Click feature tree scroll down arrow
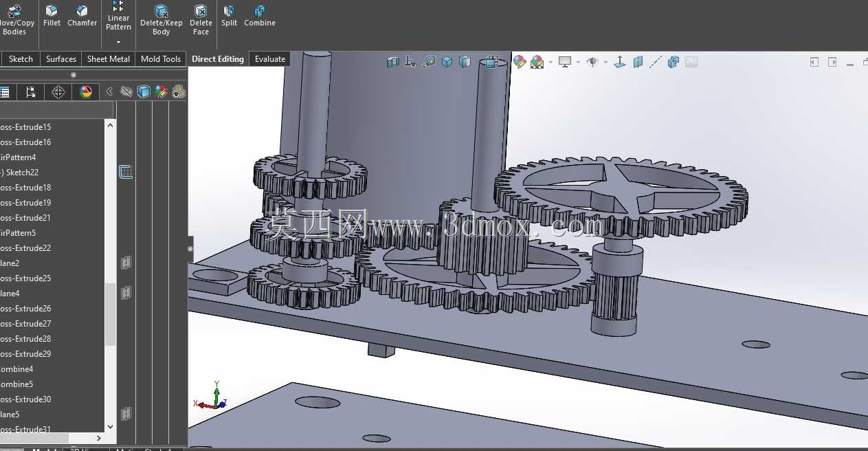Viewport: 868px width, 451px height. pyautogui.click(x=111, y=427)
